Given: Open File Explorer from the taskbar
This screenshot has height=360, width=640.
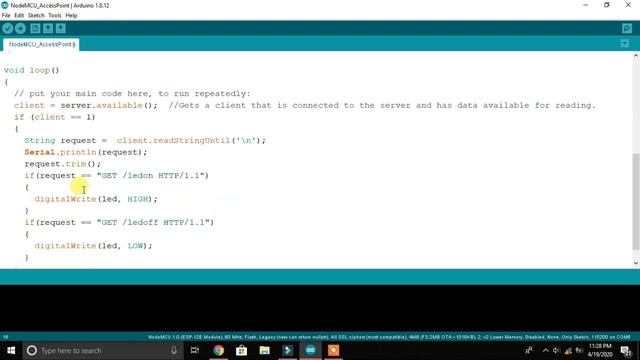Looking at the screenshot, I should 264,350.
